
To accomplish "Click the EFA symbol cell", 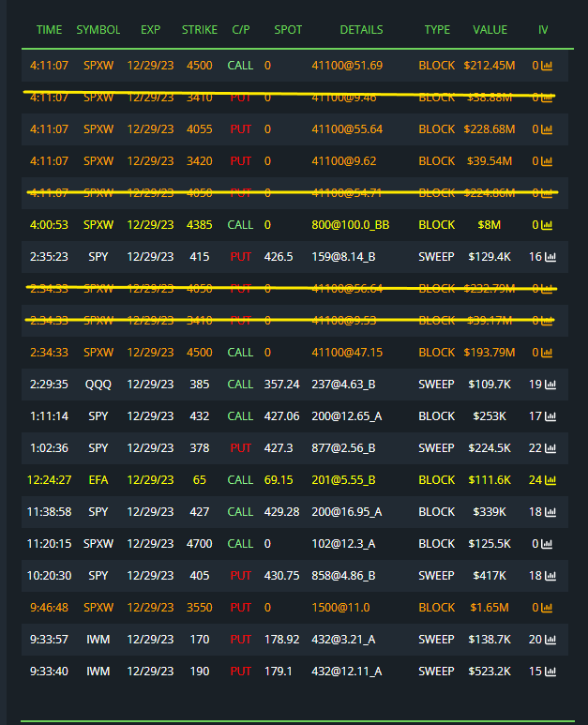I will (x=98, y=480).
